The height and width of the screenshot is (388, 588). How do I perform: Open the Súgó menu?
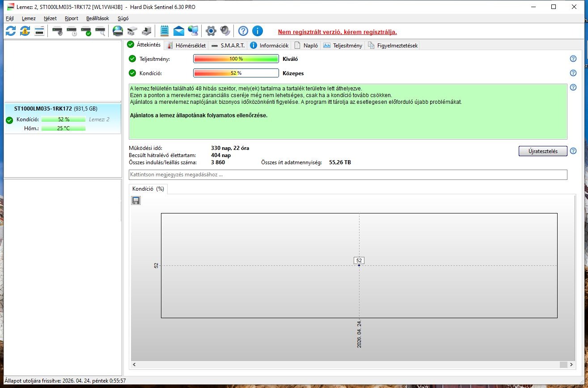(123, 18)
